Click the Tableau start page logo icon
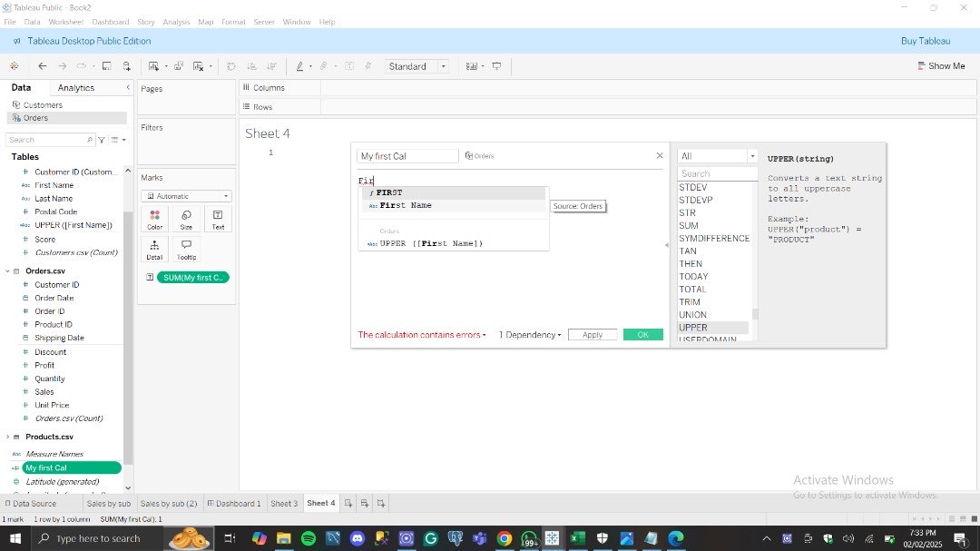This screenshot has width=980, height=551. (14, 65)
